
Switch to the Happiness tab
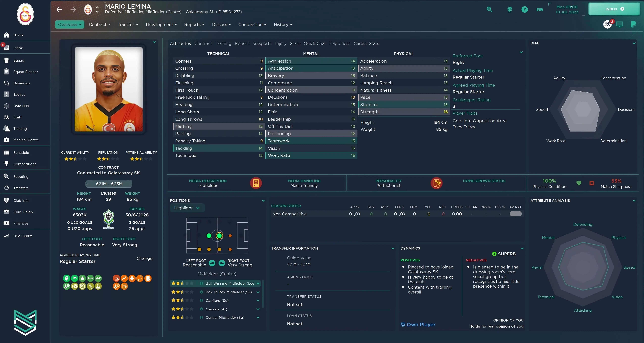point(340,43)
